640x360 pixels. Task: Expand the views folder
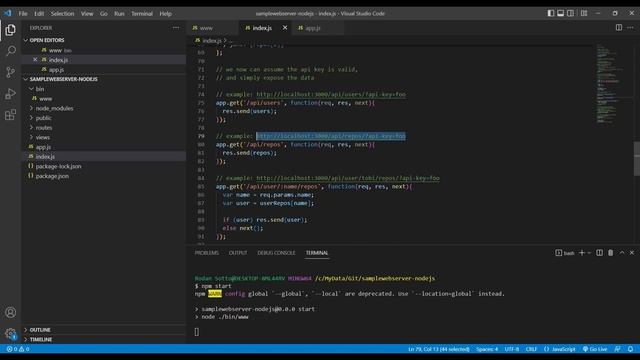pos(104,138)
